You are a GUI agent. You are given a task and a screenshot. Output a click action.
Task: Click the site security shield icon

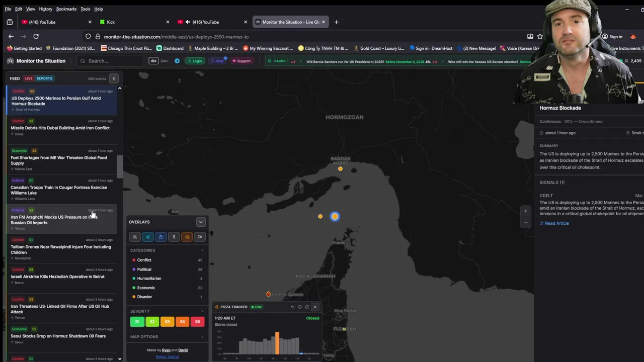pyautogui.click(x=88, y=36)
